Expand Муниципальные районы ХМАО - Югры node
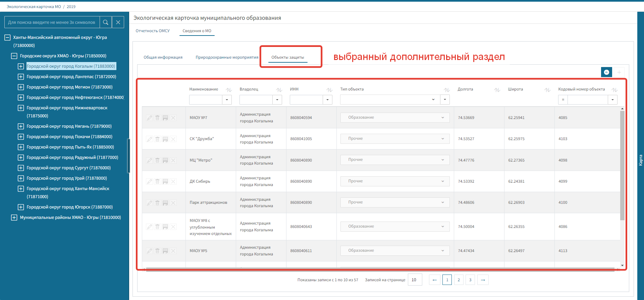This screenshot has height=300, width=644. (14, 218)
